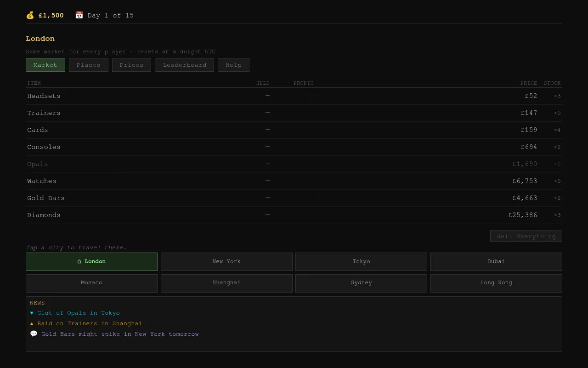This screenshot has width=588, height=368.
Task: Choose Shanghai as destination
Action: click(226, 283)
